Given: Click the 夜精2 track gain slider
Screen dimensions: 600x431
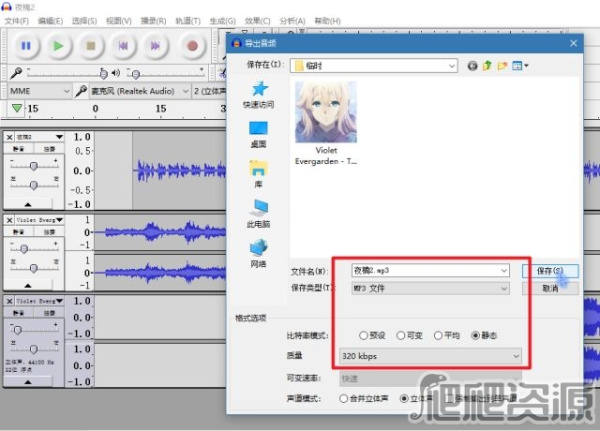Looking at the screenshot, I should pyautogui.click(x=34, y=166).
